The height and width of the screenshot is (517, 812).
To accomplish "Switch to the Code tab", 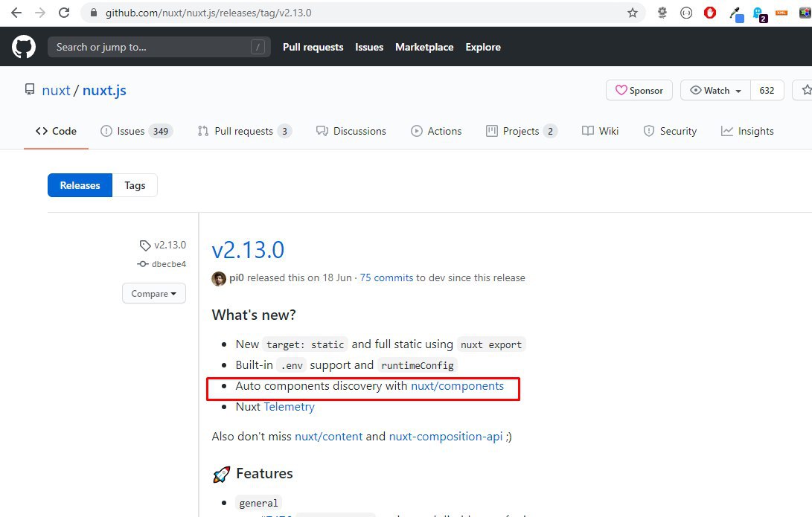I will pos(56,132).
